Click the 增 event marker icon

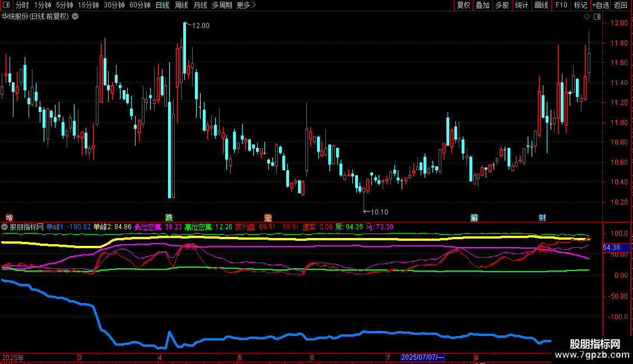pos(9,217)
